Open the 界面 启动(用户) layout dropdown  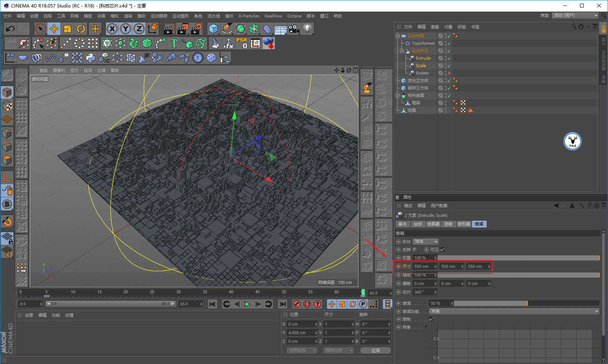[x=576, y=16]
